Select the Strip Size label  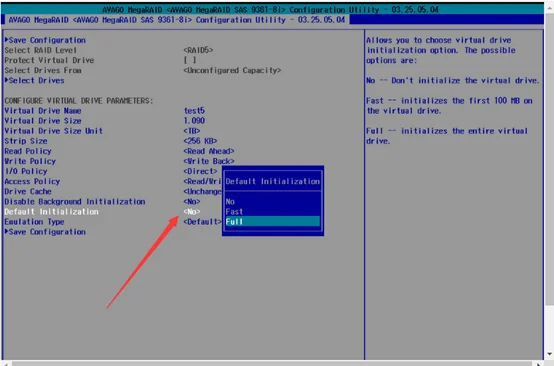pos(26,141)
